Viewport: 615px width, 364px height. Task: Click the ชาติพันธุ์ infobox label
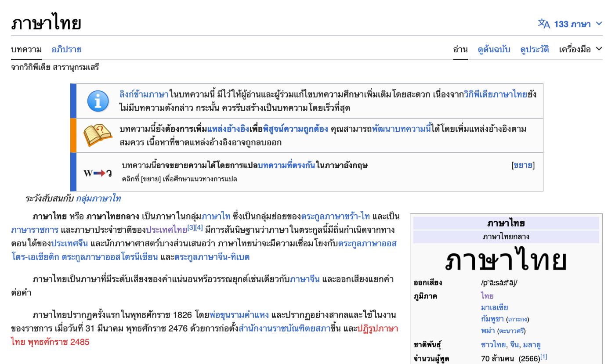click(x=428, y=345)
